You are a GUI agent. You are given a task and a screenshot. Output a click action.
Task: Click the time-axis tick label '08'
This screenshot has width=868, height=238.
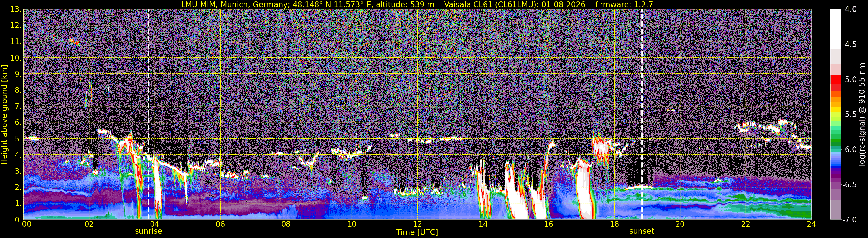pyautogui.click(x=286, y=224)
